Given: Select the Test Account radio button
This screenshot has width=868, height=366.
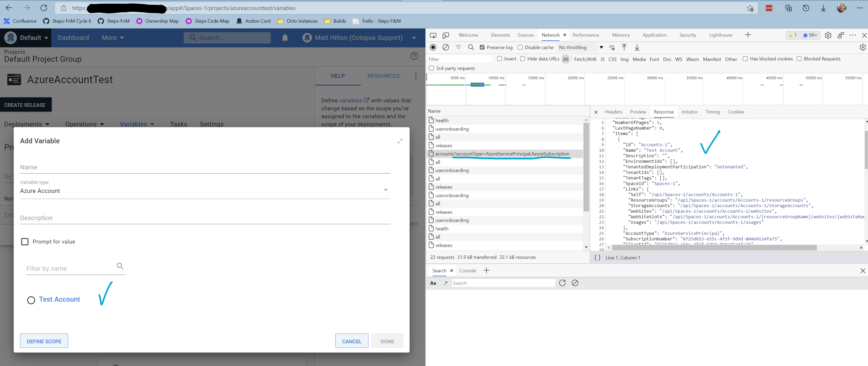Looking at the screenshot, I should 31,300.
